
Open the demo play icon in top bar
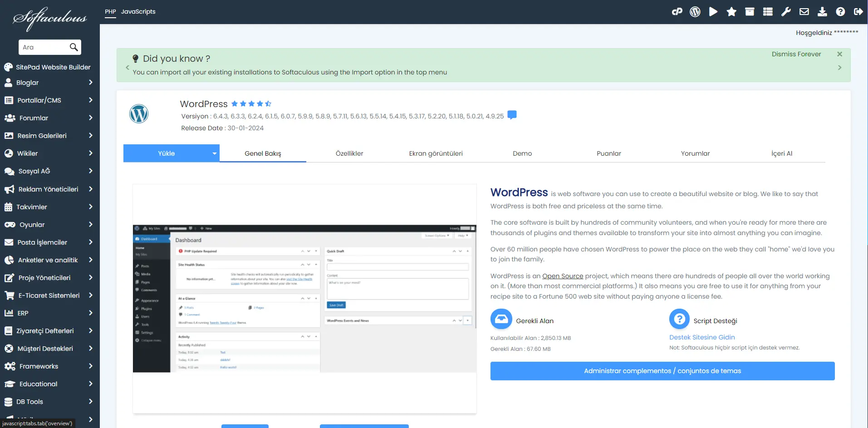click(x=713, y=12)
